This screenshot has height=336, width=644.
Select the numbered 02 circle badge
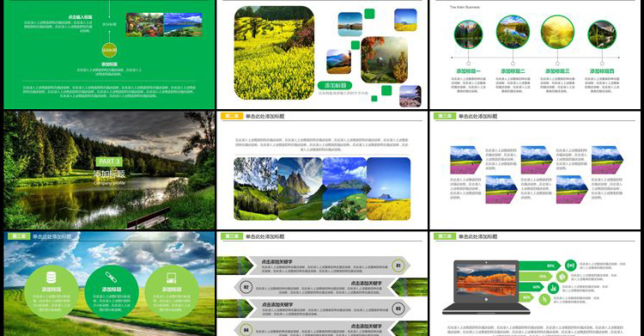coord(246,287)
